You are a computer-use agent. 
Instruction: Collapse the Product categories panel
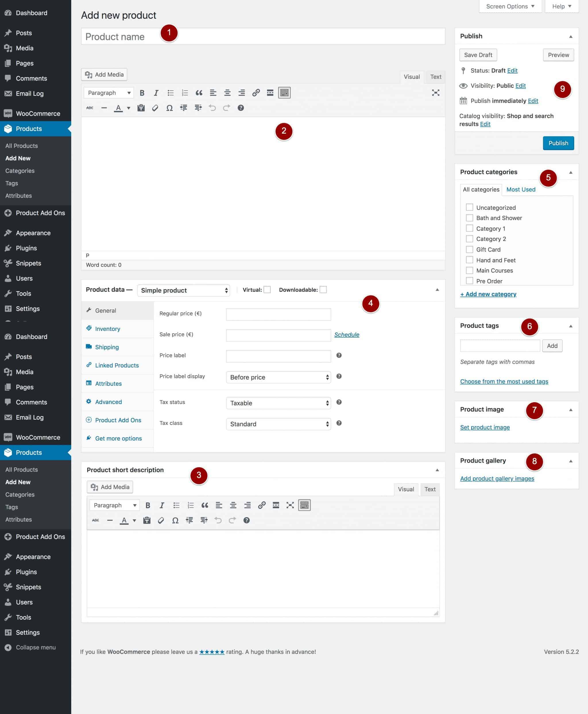(571, 172)
